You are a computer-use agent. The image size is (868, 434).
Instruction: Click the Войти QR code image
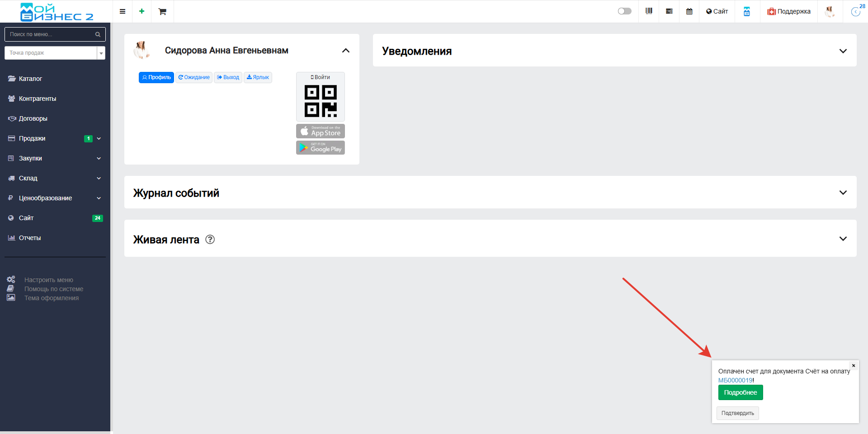(x=321, y=100)
